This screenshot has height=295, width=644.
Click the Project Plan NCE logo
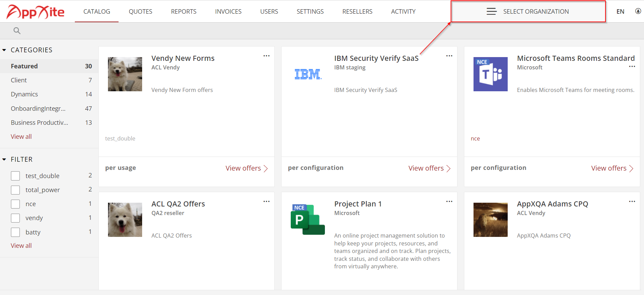coord(308,220)
